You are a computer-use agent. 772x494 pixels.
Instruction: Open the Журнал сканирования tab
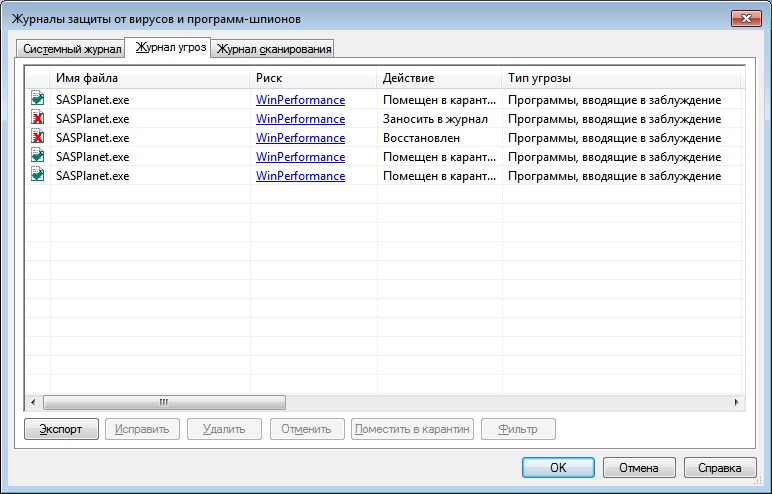coord(273,49)
